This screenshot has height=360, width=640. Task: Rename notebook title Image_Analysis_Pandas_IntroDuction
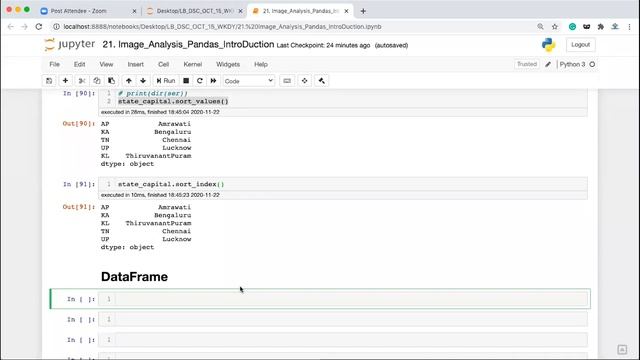[x=188, y=44]
